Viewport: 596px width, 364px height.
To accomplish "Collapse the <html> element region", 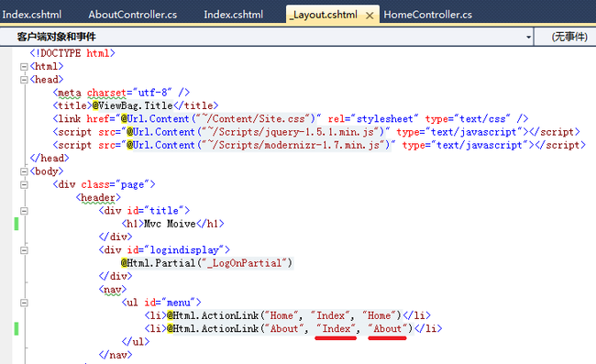I will 24,67.
